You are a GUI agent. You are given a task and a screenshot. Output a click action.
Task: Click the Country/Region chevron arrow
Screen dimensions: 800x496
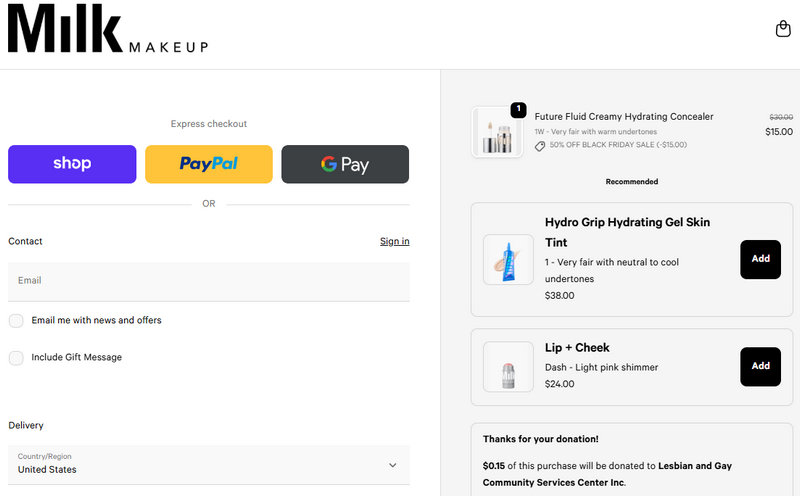393,465
